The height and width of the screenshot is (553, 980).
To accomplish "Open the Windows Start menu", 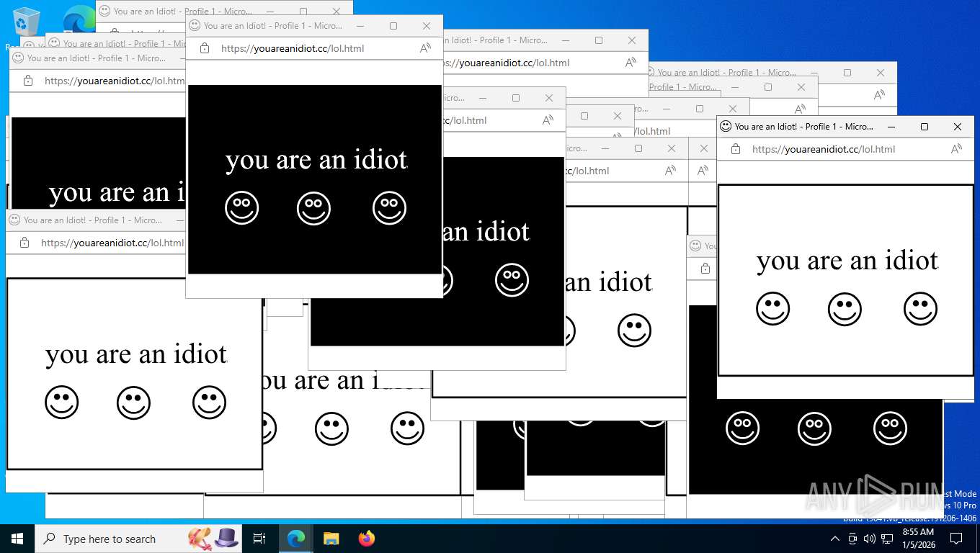I will pos(17,539).
